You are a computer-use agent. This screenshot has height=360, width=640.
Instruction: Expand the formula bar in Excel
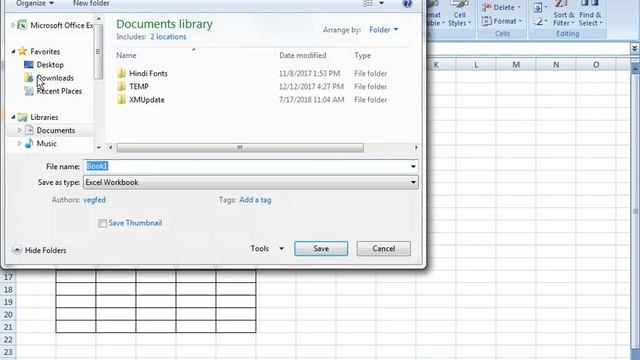(634, 49)
